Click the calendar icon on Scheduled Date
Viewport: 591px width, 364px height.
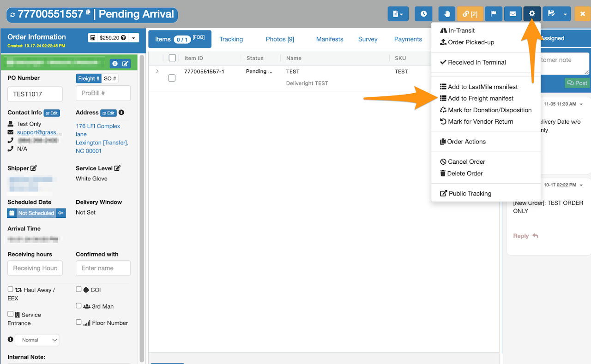12,213
